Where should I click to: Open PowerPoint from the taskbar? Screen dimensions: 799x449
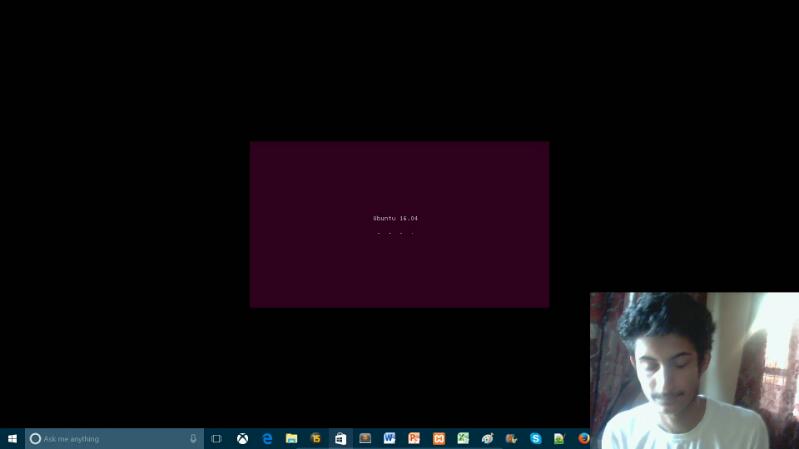coord(414,438)
